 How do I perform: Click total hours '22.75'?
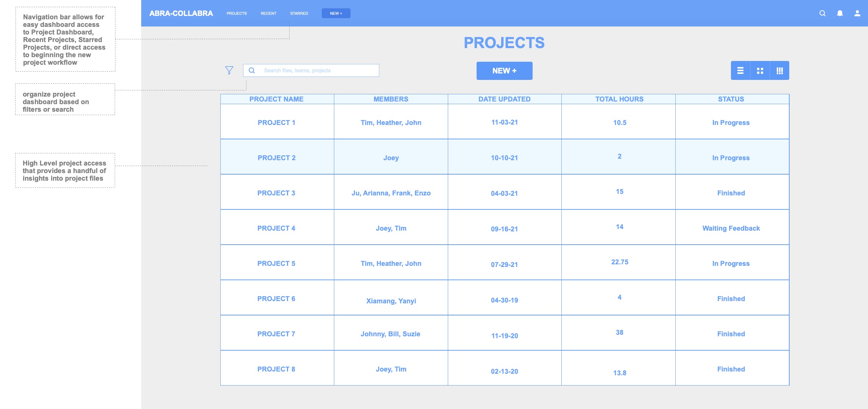[x=620, y=262]
